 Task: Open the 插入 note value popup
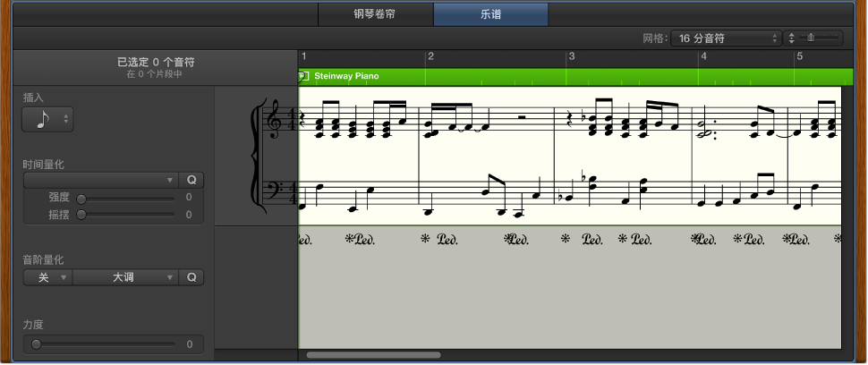pyautogui.click(x=47, y=119)
